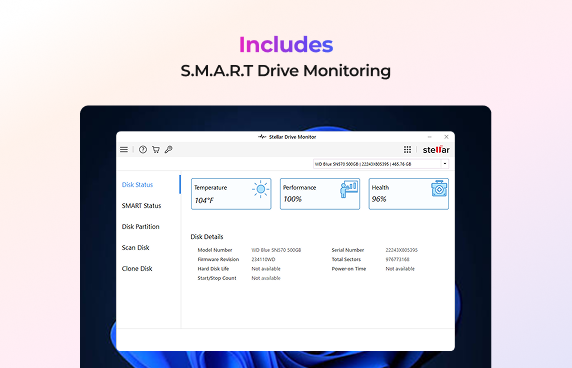Click the Hard Disk Life label
The image size is (572, 368).
pyautogui.click(x=213, y=269)
